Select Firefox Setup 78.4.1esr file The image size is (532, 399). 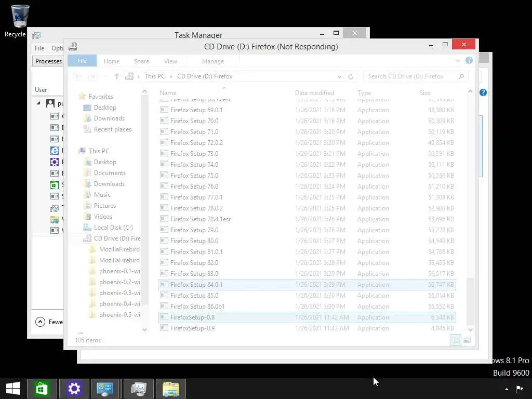201,219
